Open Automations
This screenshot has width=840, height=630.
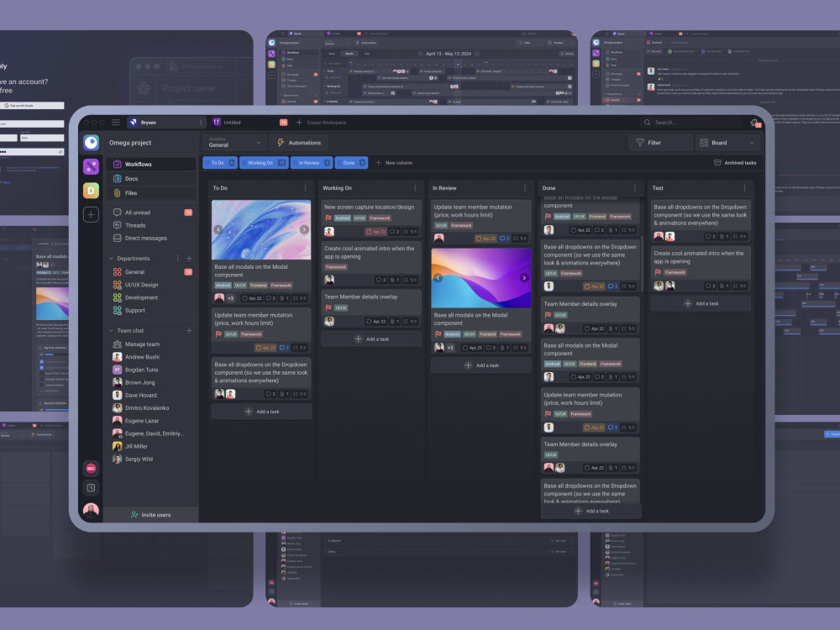tap(299, 143)
